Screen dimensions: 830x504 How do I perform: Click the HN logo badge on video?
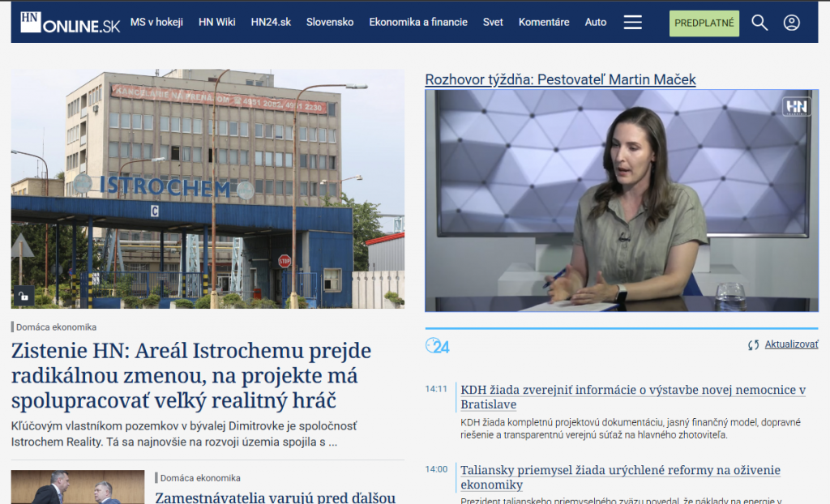(797, 107)
